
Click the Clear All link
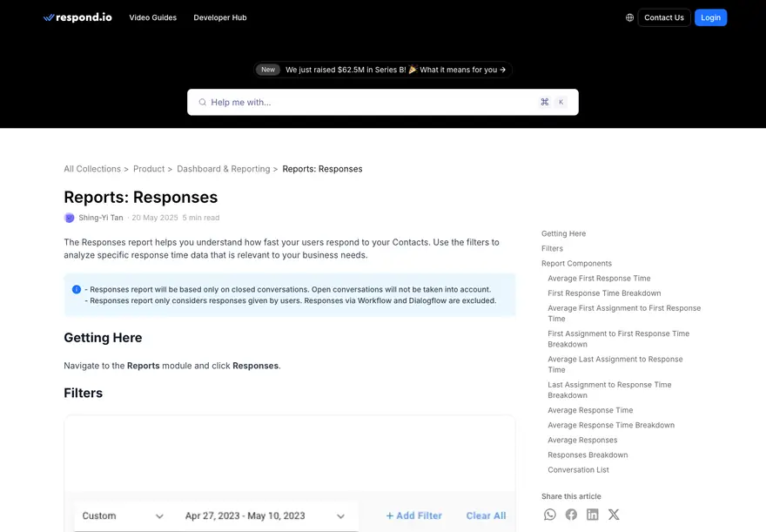pyautogui.click(x=486, y=515)
